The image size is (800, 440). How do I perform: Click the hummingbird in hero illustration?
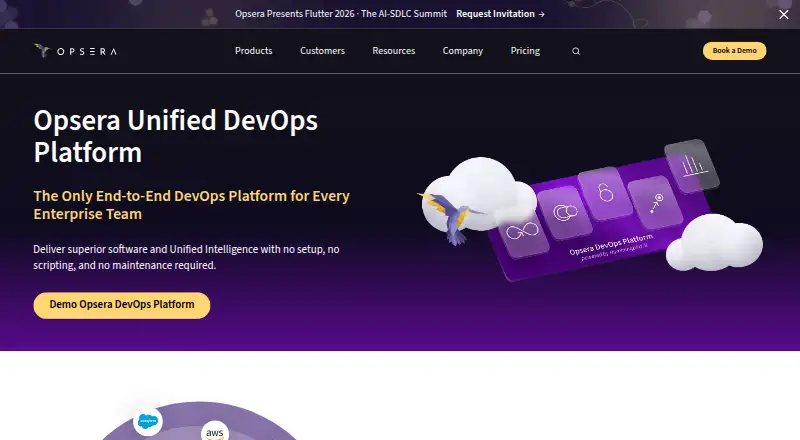pos(451,216)
